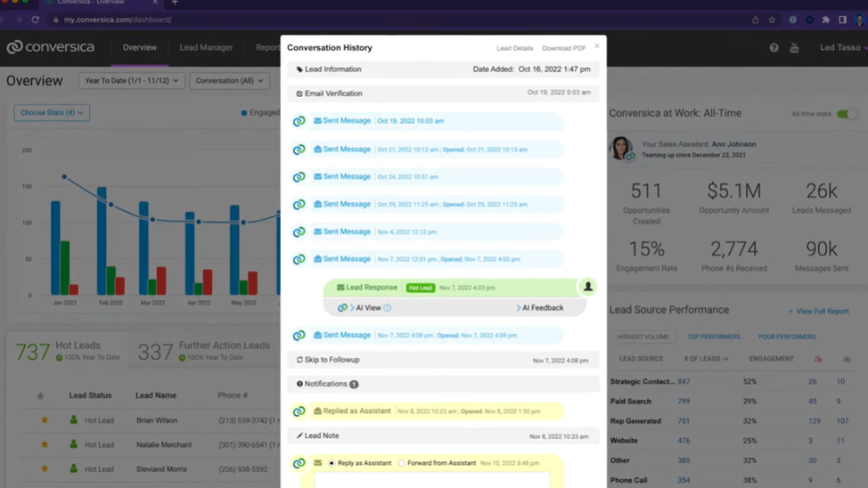Viewport: 868px width, 488px height.
Task: Switch to Poor Performers tab
Action: click(x=787, y=337)
